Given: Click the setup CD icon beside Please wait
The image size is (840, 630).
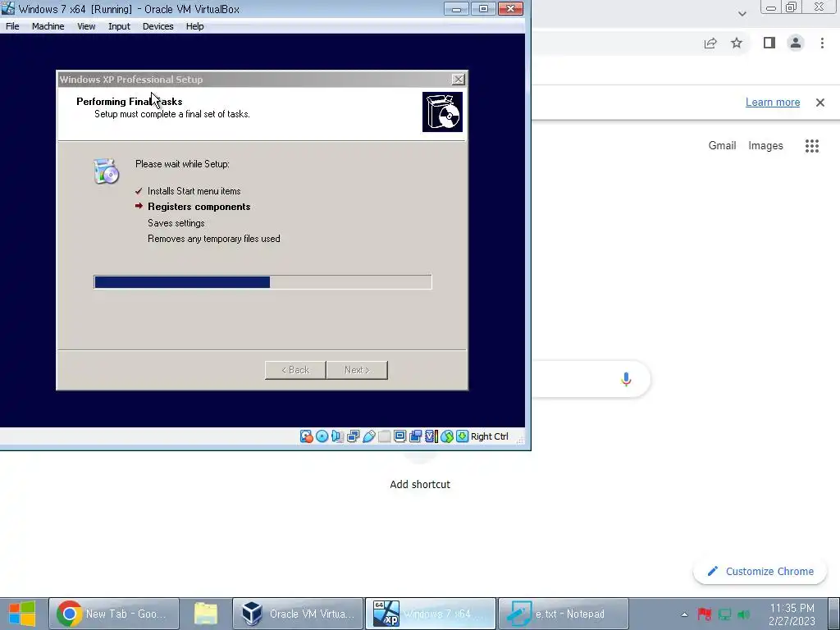Looking at the screenshot, I should 106,171.
